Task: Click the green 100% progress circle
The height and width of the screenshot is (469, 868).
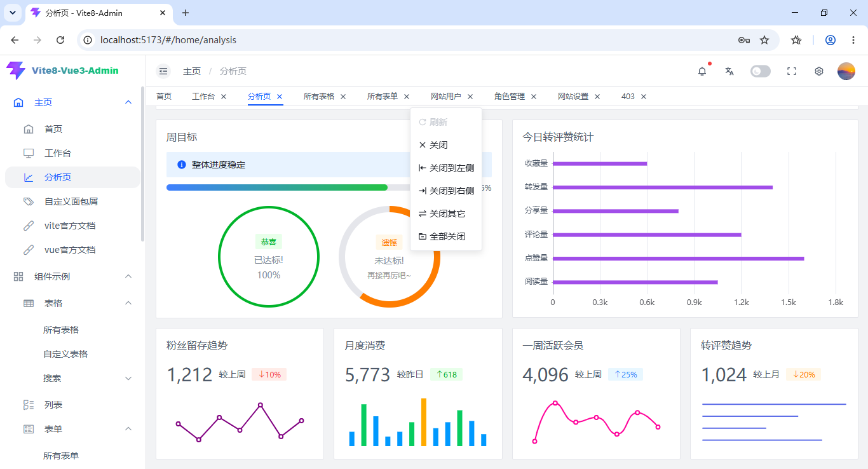Action: [x=269, y=257]
